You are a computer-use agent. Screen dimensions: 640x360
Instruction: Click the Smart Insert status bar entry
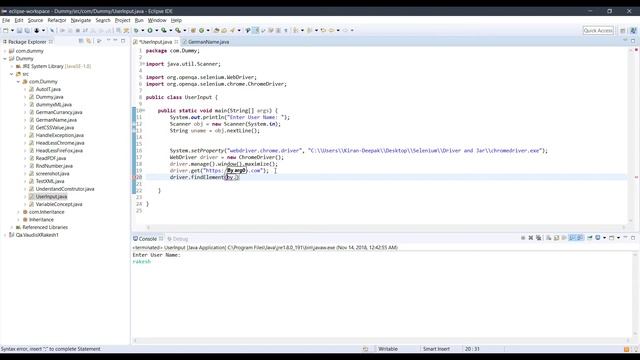coord(436,349)
